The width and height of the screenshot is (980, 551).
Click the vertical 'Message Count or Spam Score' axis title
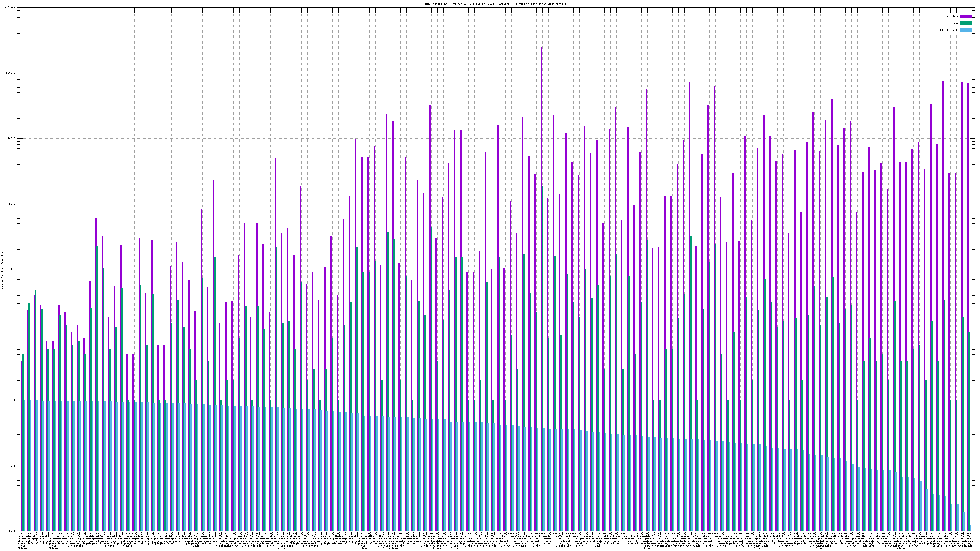[x=2, y=270]
